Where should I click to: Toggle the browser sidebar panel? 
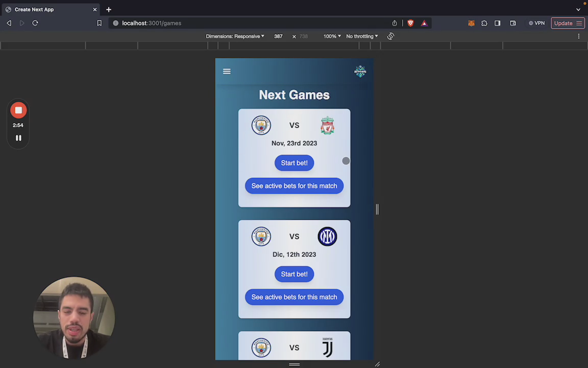point(497,24)
